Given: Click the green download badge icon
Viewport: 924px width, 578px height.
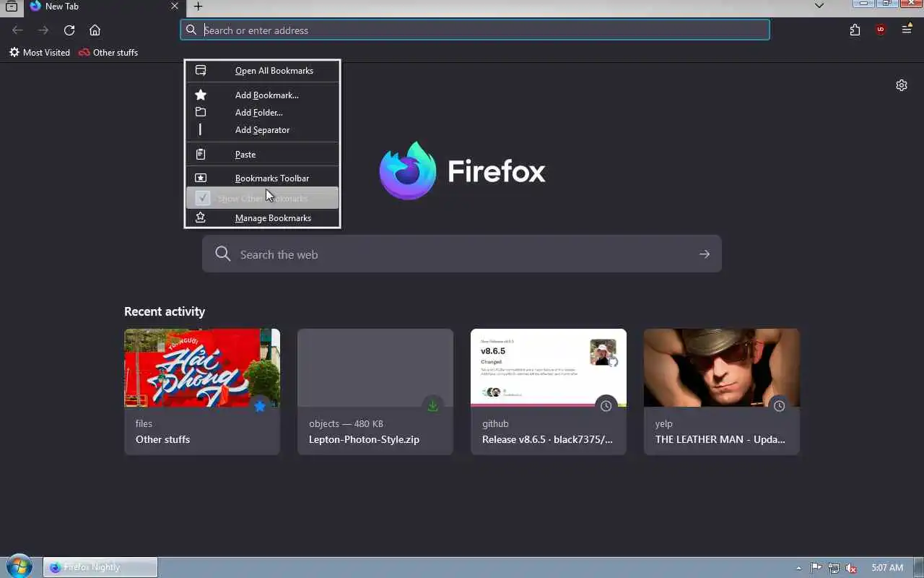Looking at the screenshot, I should (433, 406).
